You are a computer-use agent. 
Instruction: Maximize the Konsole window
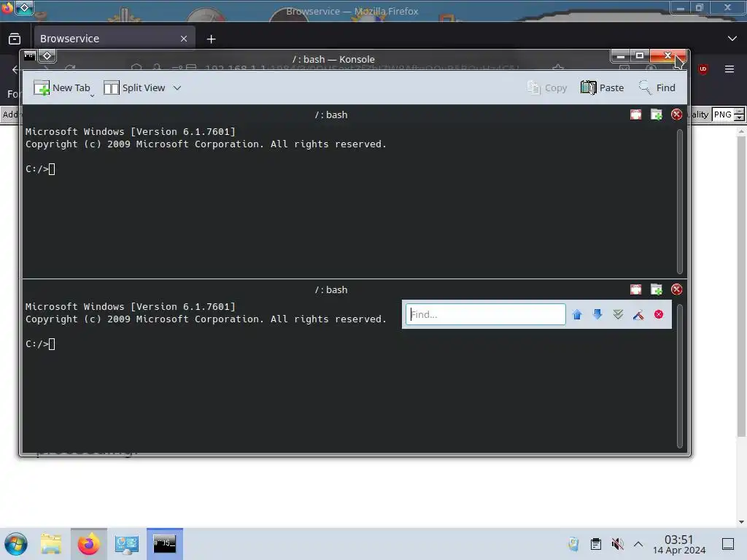[x=640, y=55]
